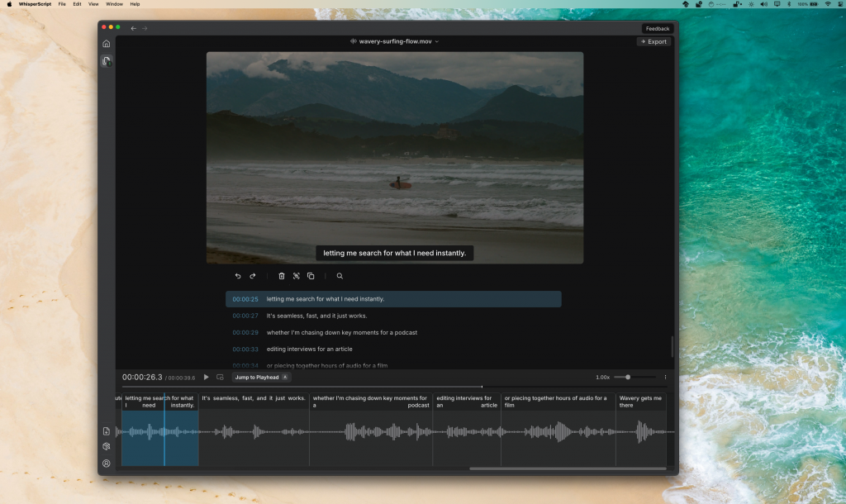The width and height of the screenshot is (846, 504).
Task: Open the Home view in sidebar
Action: coord(107,44)
